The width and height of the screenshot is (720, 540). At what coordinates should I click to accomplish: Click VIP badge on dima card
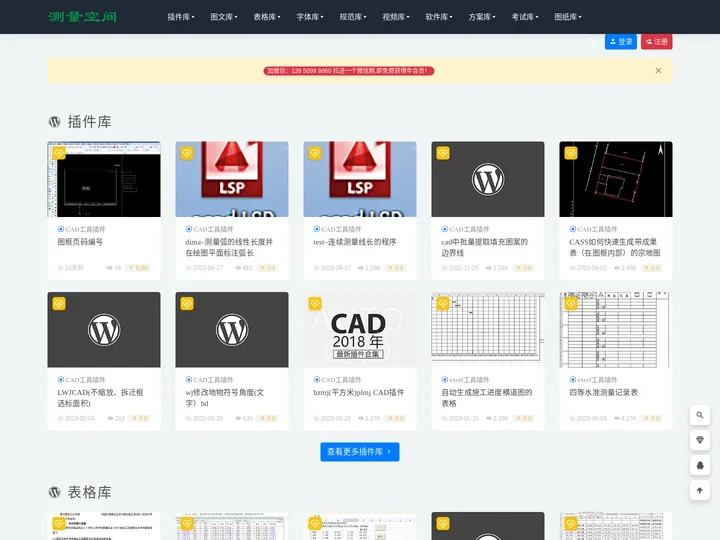click(x=187, y=153)
